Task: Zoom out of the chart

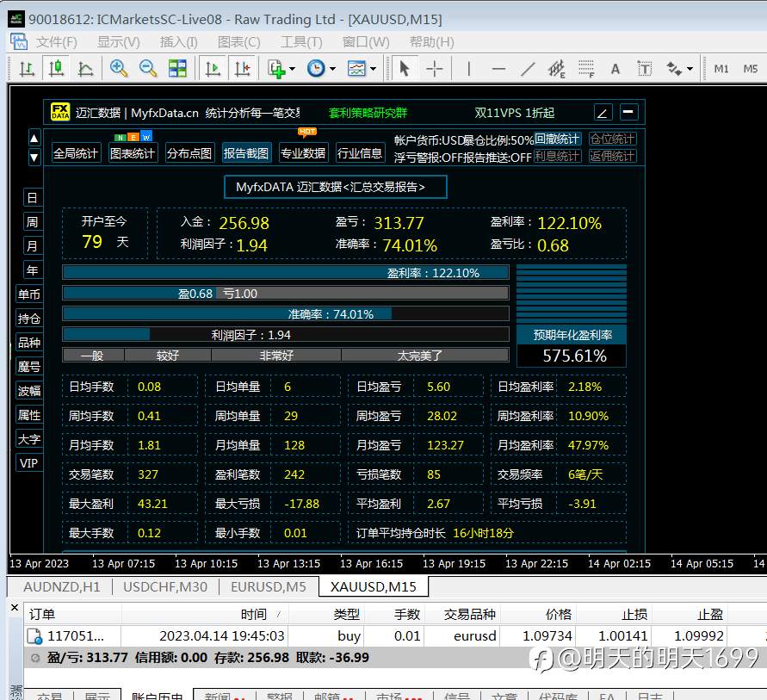Action: click(x=148, y=69)
